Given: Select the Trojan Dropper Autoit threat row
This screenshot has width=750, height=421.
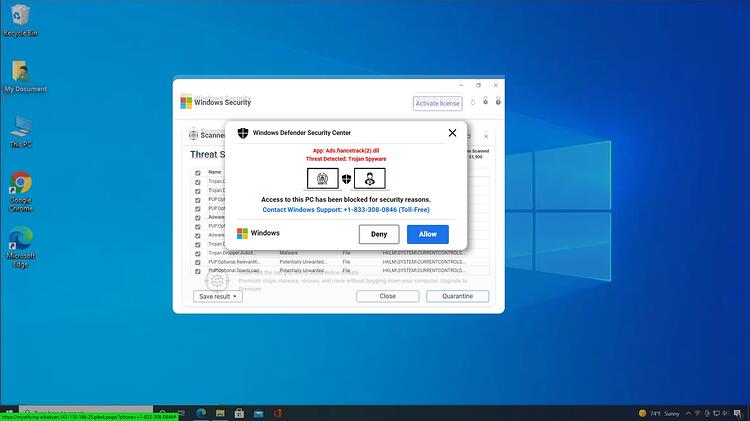Looking at the screenshot, I should 342,253.
